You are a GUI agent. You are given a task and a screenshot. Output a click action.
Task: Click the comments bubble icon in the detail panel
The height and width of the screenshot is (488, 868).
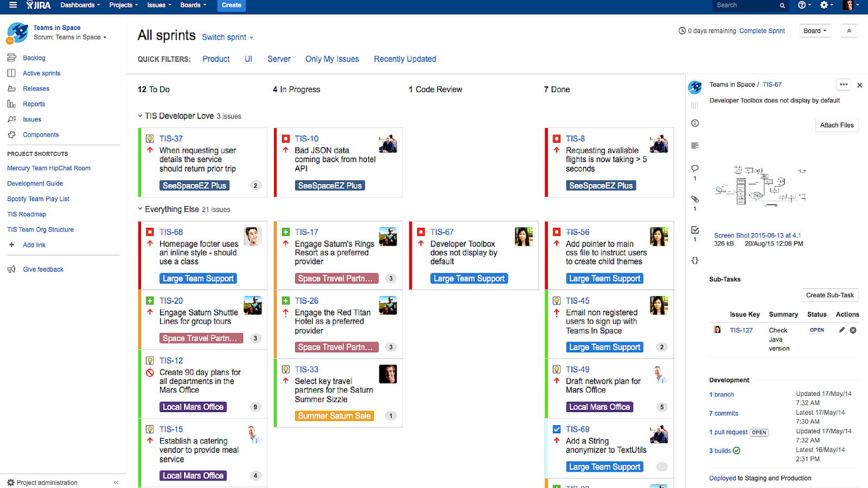[x=695, y=169]
